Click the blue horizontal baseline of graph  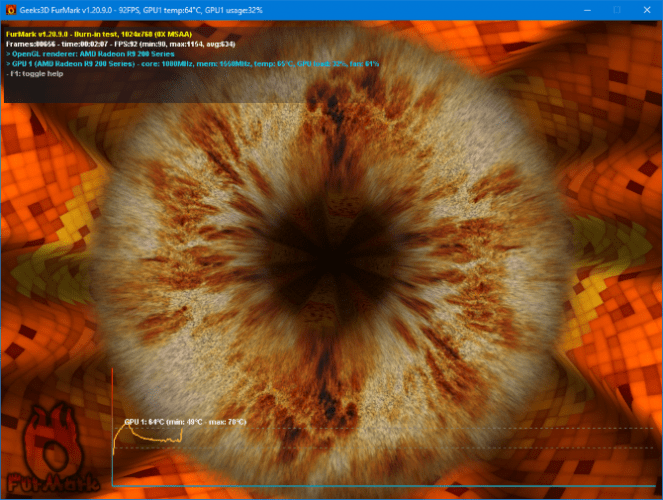(x=384, y=486)
